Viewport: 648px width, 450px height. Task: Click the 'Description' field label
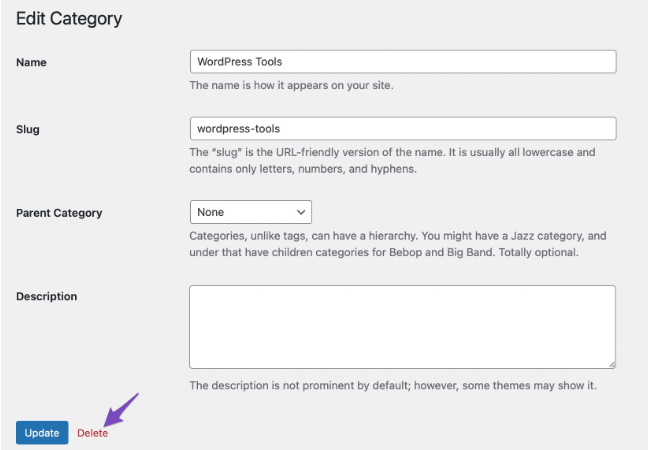[46, 297]
